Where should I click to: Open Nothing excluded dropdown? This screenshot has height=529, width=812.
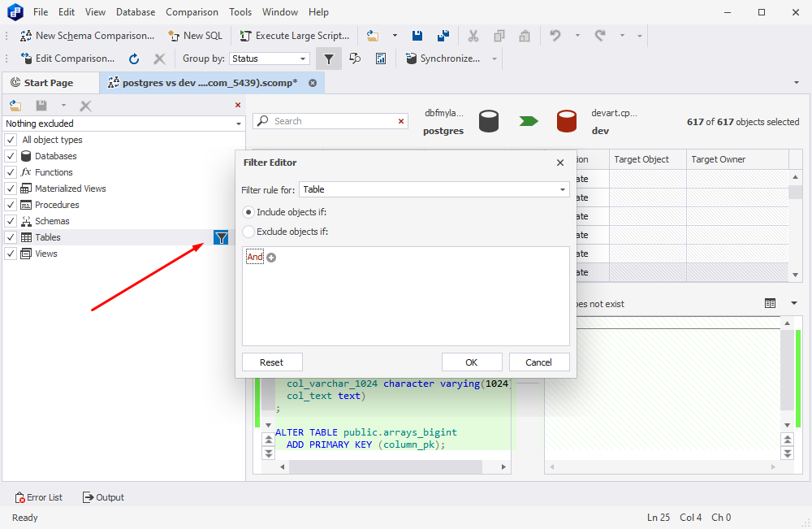(x=238, y=124)
